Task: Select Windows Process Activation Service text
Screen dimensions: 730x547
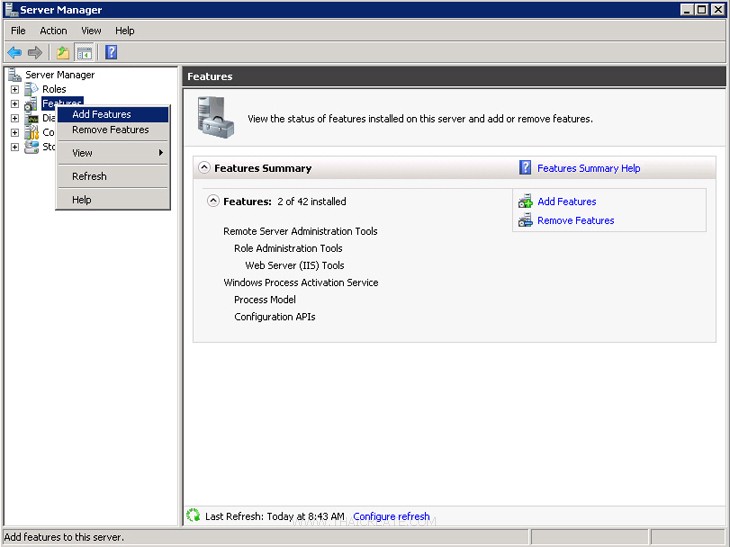Action: click(301, 283)
